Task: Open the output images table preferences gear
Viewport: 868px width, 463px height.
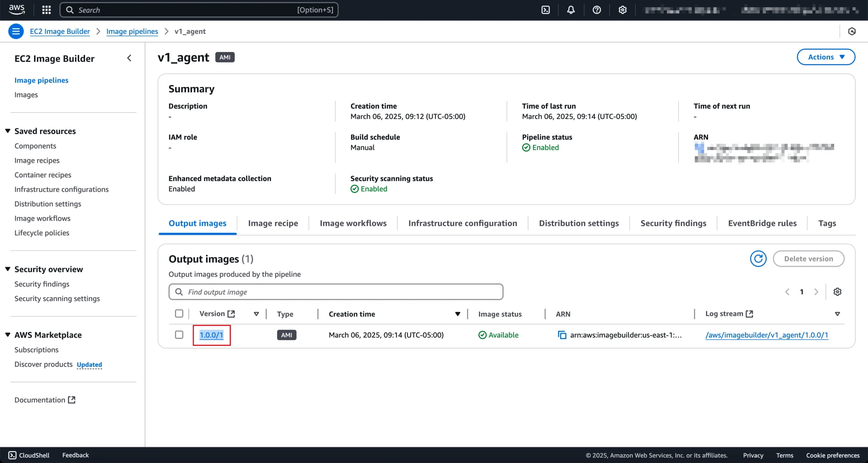Action: coord(837,292)
